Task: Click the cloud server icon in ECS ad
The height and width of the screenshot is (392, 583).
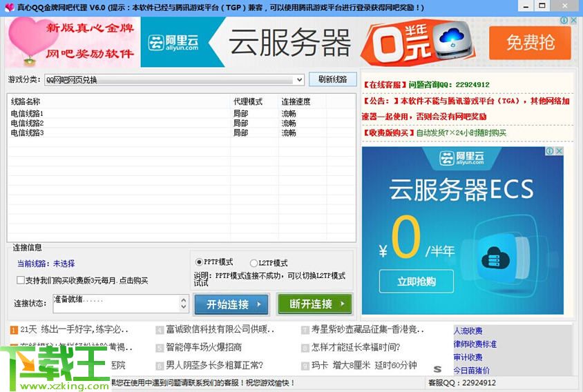Action: coord(495,258)
